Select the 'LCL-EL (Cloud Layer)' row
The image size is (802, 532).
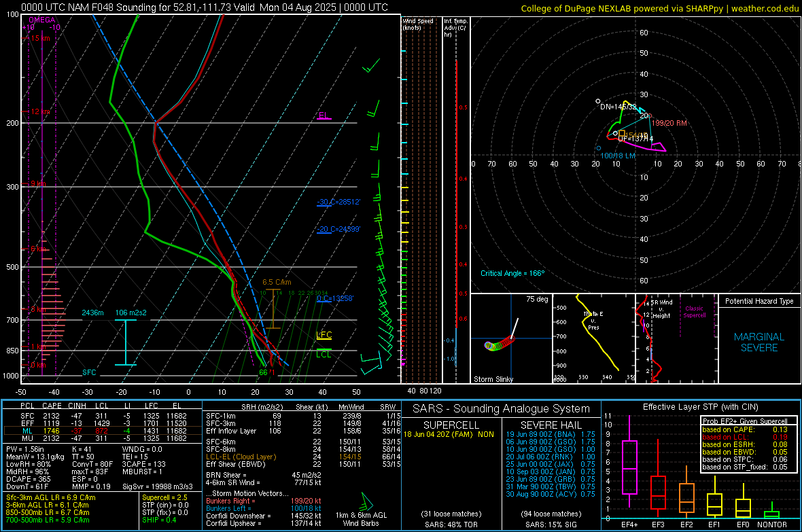[x=303, y=457]
